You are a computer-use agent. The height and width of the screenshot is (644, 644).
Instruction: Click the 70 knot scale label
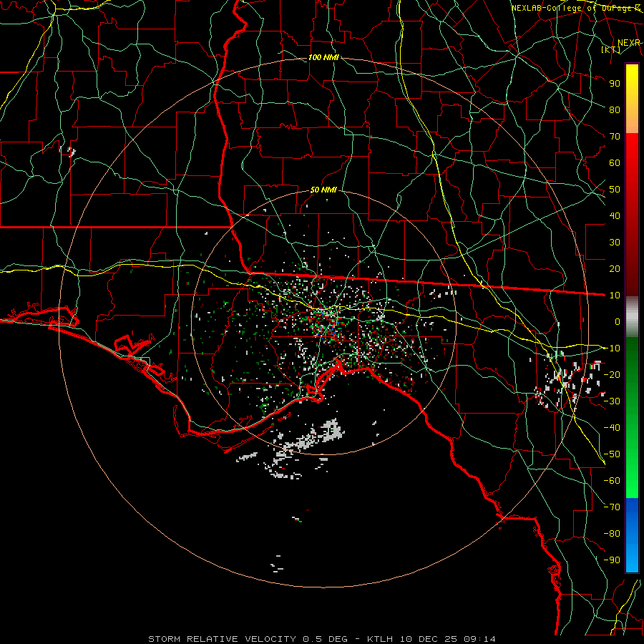tap(615, 137)
